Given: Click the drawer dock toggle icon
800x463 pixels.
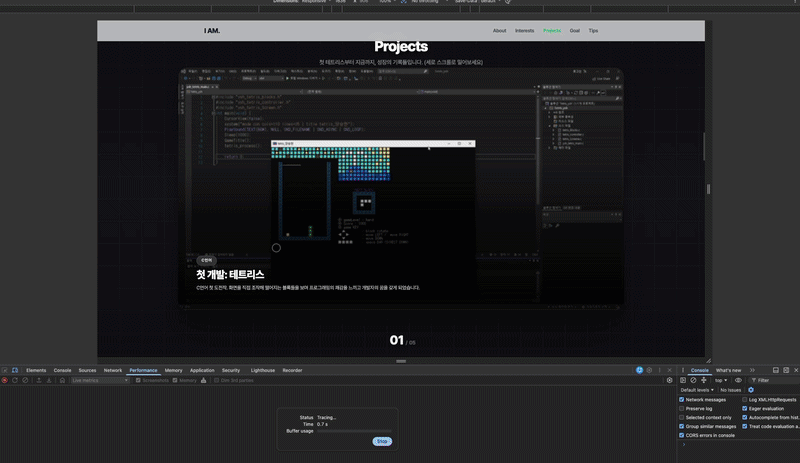Looking at the screenshot, I should [x=776, y=370].
